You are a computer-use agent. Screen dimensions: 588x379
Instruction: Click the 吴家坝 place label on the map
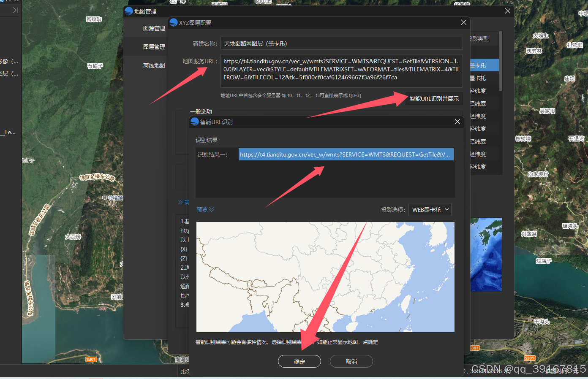pos(547,111)
